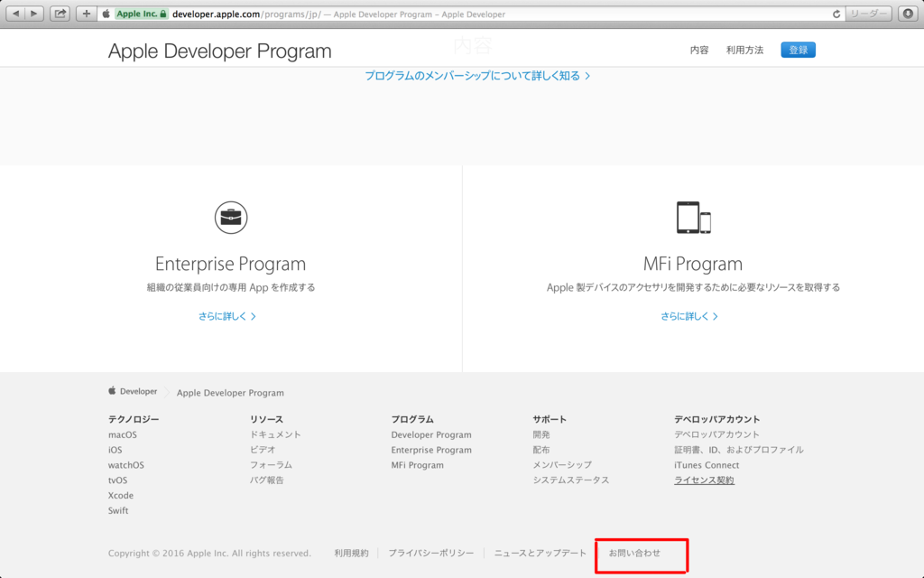Open iOS footer link
The width and height of the screenshot is (924, 578).
point(115,450)
